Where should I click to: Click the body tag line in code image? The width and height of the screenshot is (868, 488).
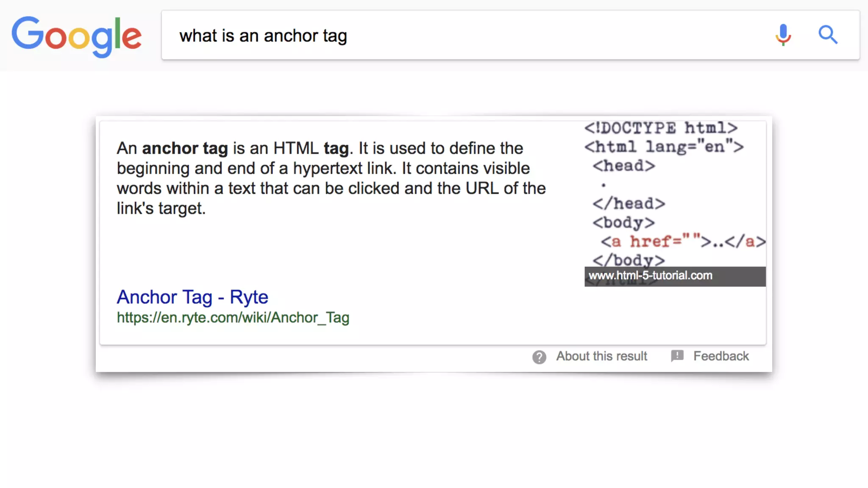click(x=623, y=223)
